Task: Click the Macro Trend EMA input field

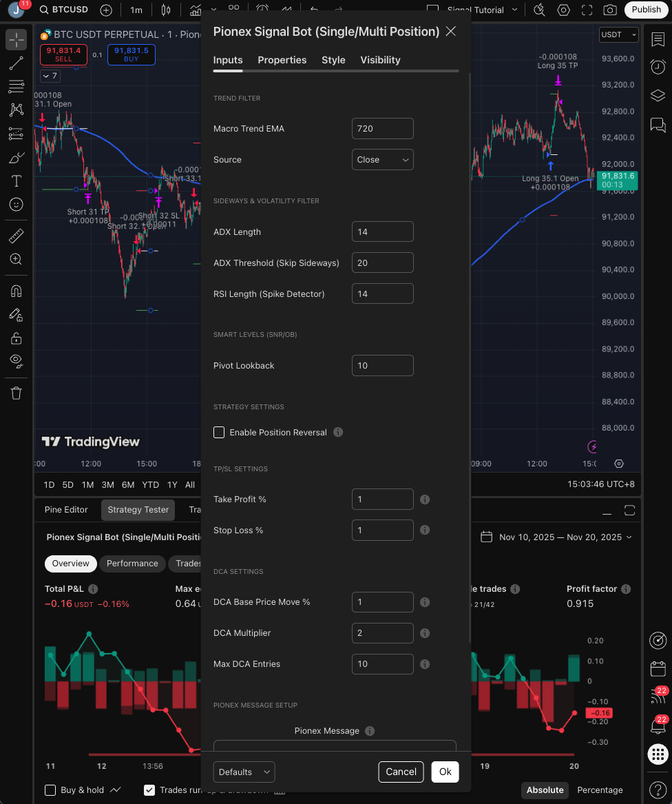Action: (382, 129)
